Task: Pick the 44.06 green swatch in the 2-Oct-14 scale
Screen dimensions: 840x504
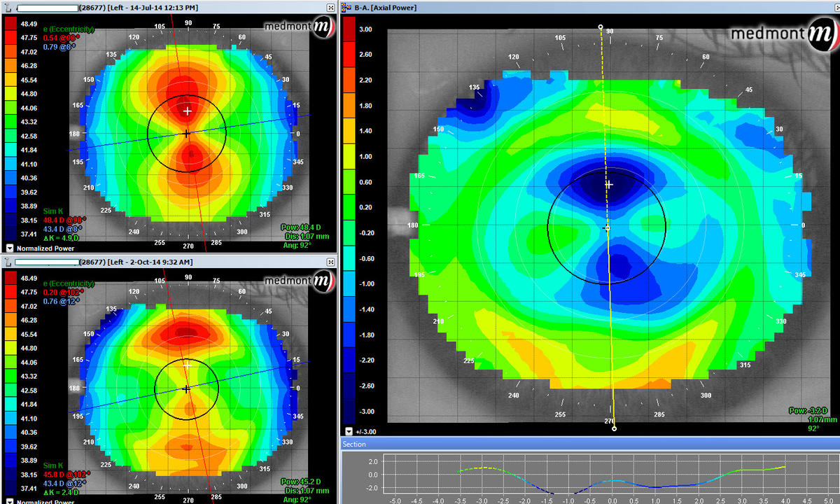Action: (11, 363)
